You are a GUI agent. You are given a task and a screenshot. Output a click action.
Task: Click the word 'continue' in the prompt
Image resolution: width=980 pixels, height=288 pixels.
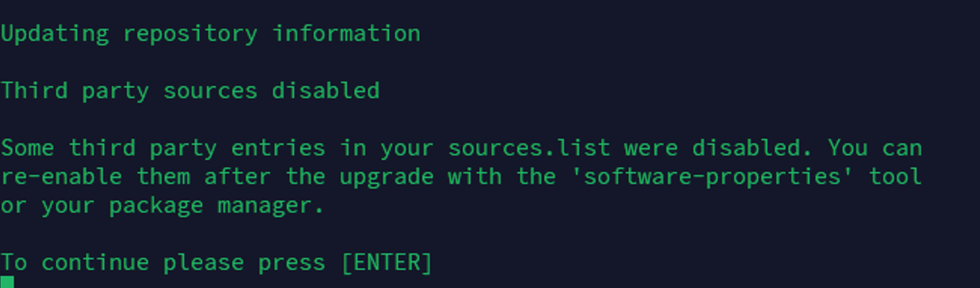(95, 263)
